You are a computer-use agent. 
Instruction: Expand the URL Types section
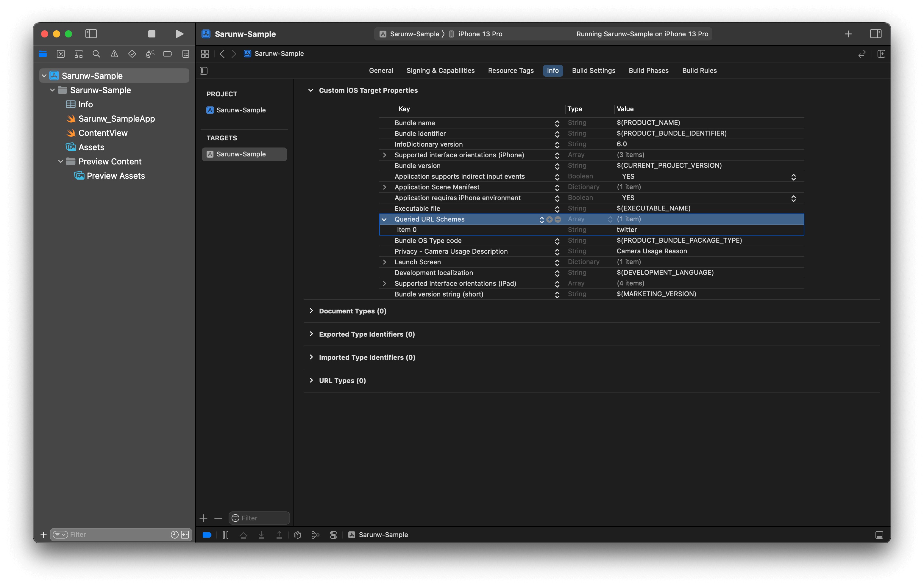click(x=311, y=380)
